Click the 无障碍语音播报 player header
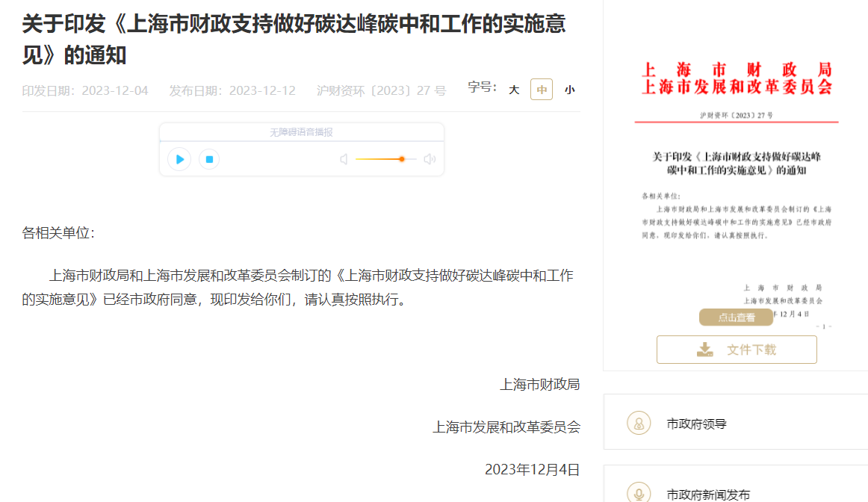The height and width of the screenshot is (502, 868). (x=301, y=132)
